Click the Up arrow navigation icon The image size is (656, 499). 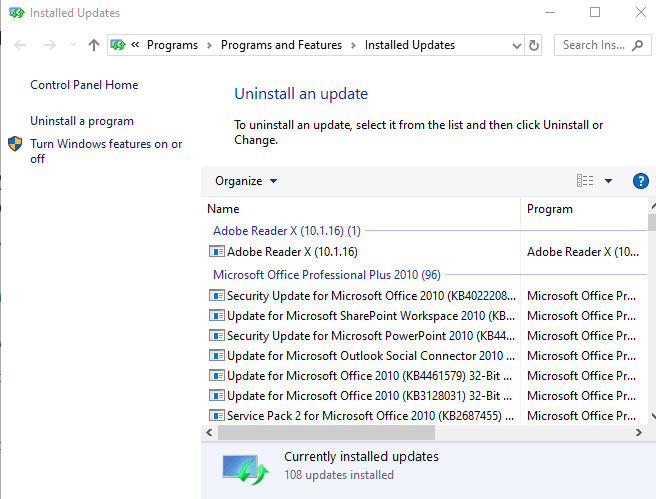[94, 45]
